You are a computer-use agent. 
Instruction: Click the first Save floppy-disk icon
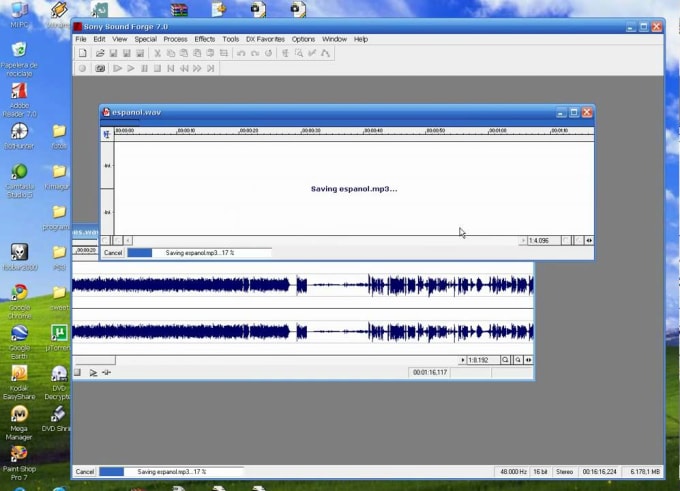point(113,53)
